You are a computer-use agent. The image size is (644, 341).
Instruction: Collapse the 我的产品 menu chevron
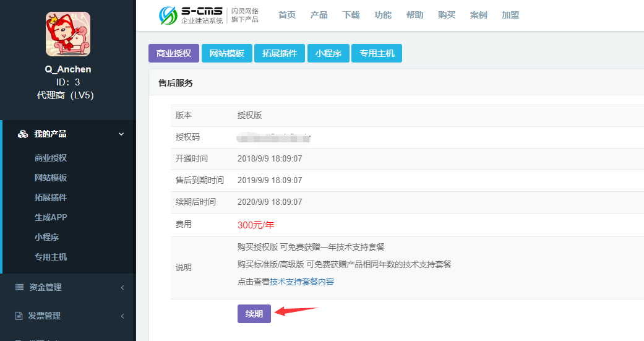121,134
